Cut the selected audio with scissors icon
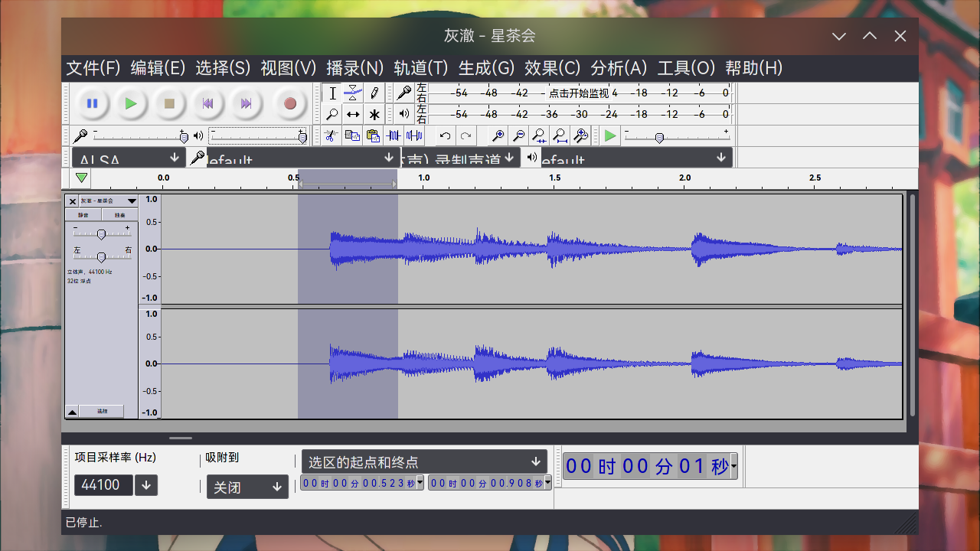The height and width of the screenshot is (551, 980). click(332, 135)
